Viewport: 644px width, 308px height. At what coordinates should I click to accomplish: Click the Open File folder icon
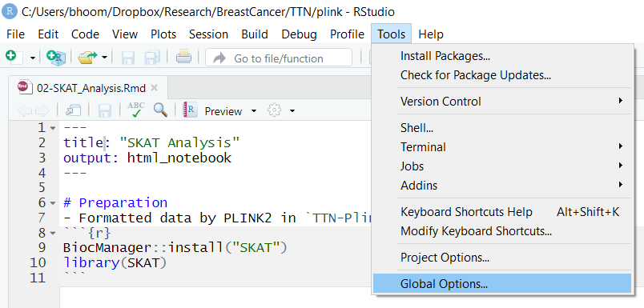pyautogui.click(x=87, y=58)
